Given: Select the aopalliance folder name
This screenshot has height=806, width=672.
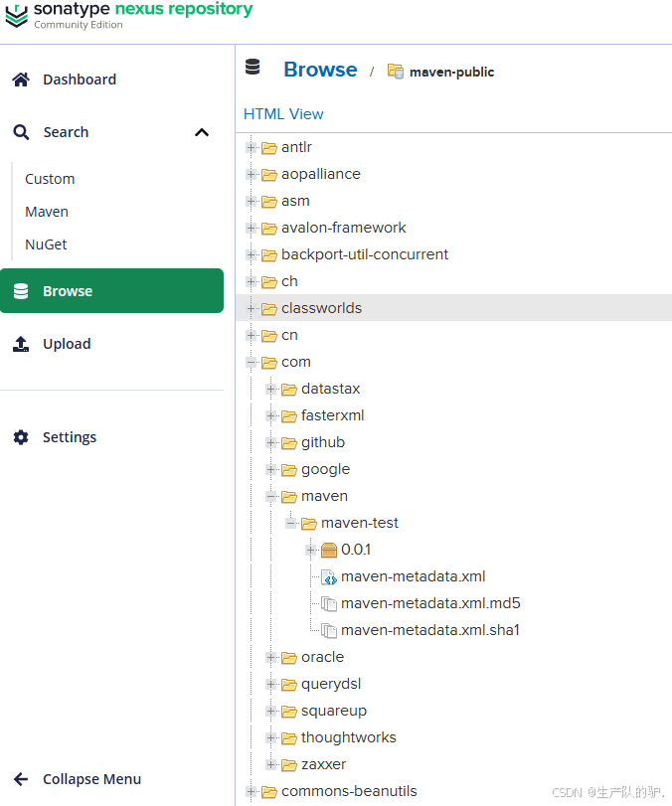Looking at the screenshot, I should (321, 174).
